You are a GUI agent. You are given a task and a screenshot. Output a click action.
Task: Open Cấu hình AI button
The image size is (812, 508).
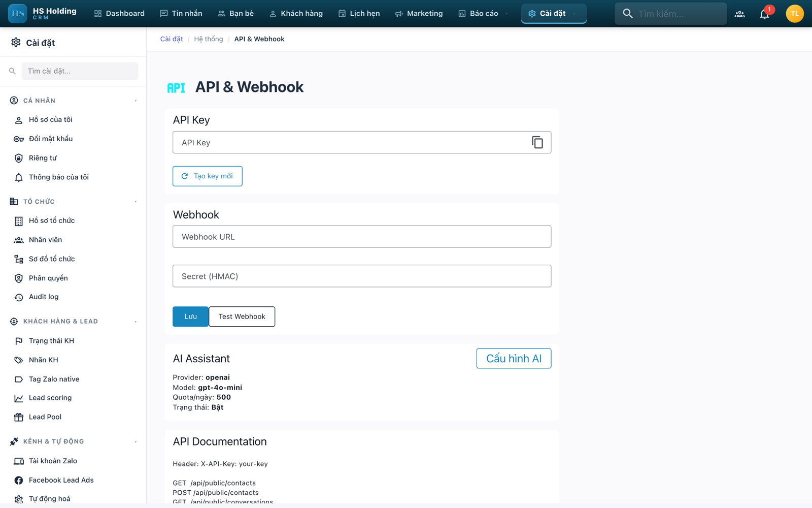click(514, 359)
